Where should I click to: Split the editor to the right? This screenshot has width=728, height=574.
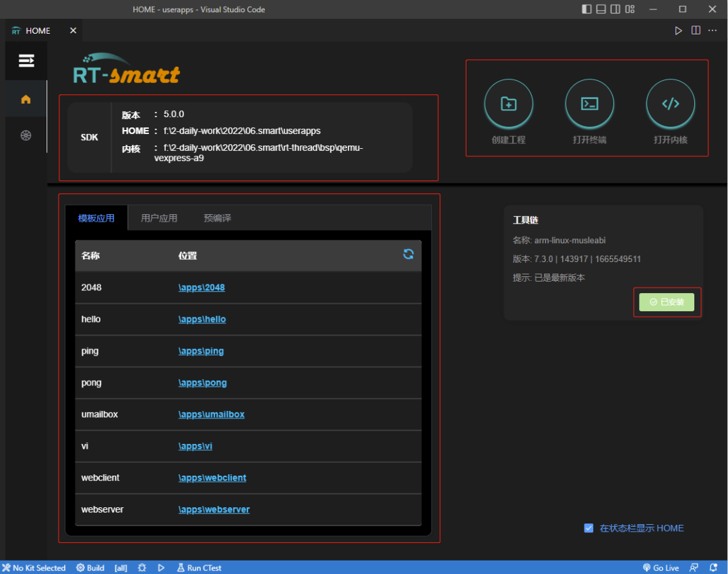696,30
